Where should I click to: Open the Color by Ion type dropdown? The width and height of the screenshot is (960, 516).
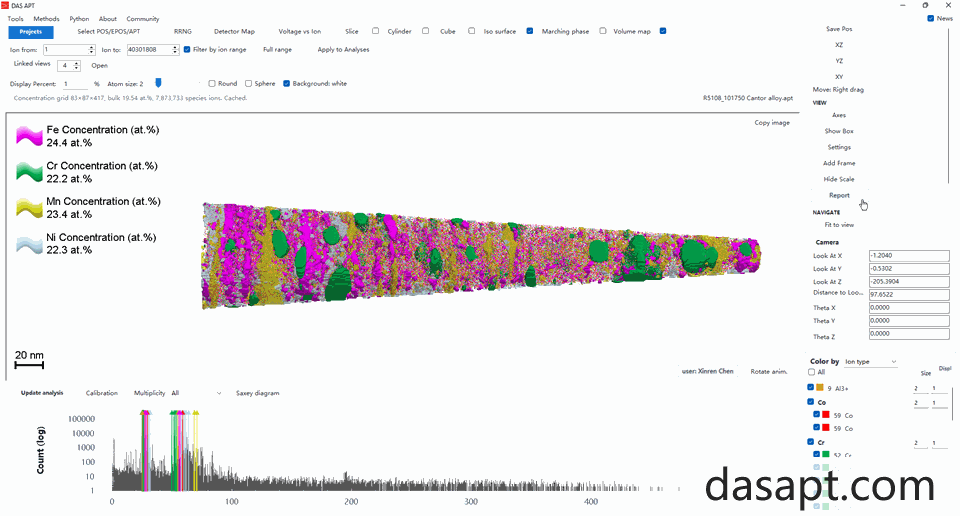(871, 362)
